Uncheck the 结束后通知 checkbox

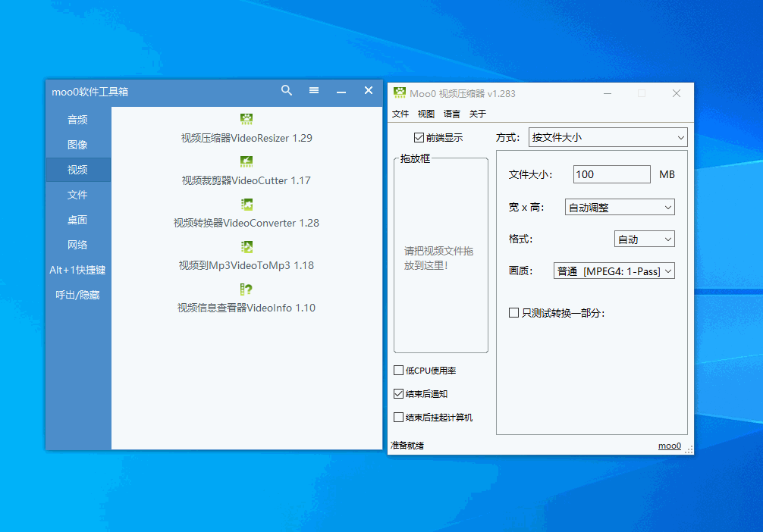coord(399,394)
